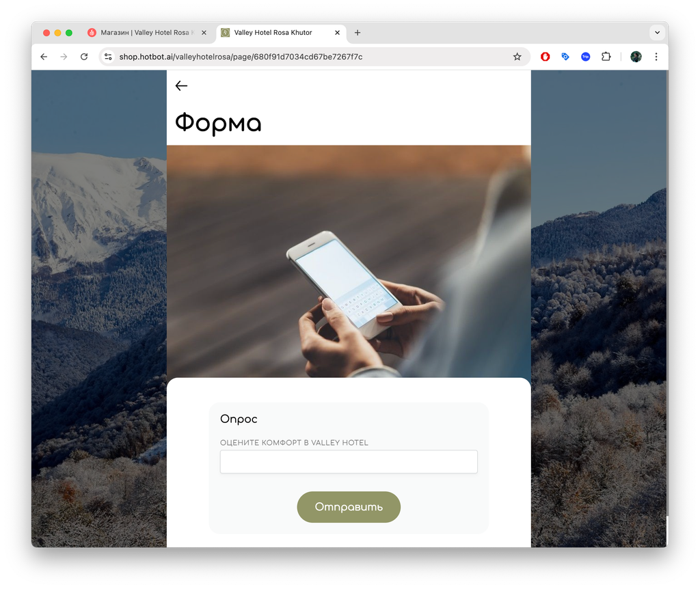Image resolution: width=700 pixels, height=589 pixels.
Task: Bookmark this page with the star icon
Action: tap(517, 57)
